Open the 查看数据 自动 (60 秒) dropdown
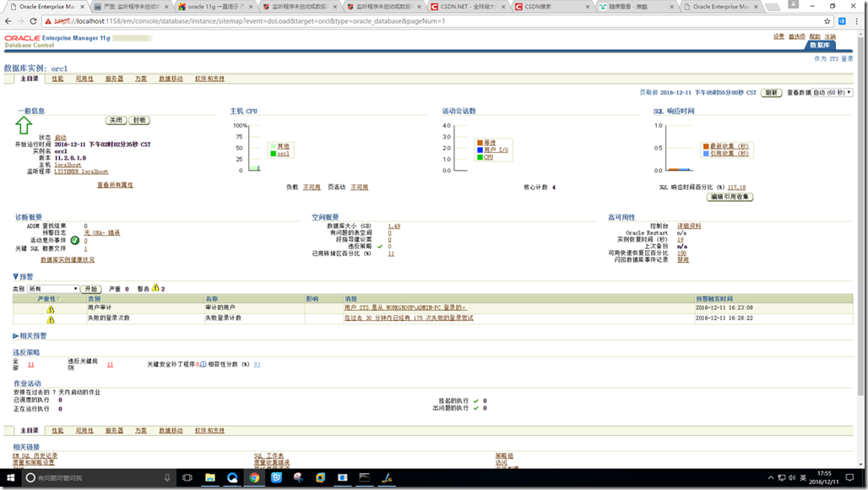 coord(832,92)
